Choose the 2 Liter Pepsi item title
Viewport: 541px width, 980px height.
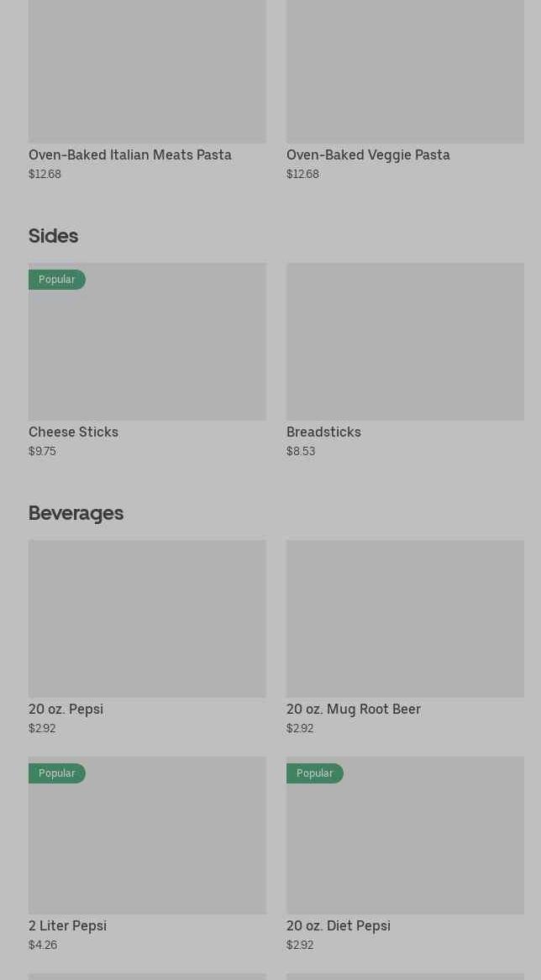pyautogui.click(x=67, y=925)
